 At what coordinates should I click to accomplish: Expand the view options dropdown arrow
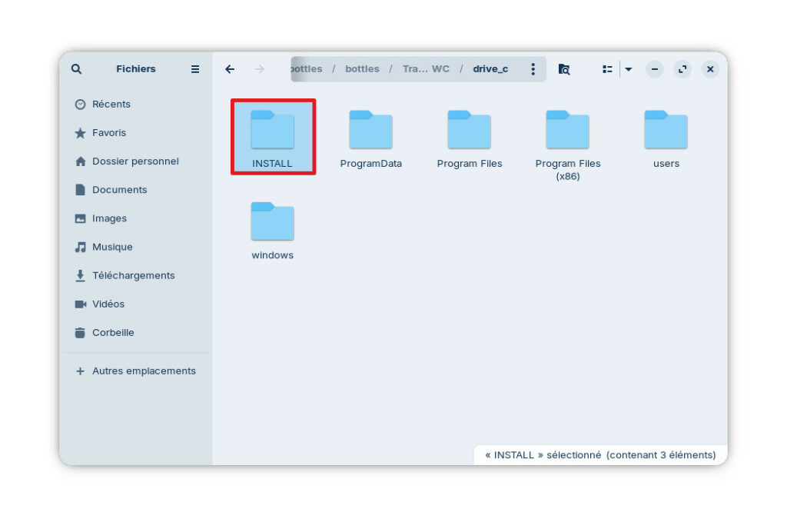628,69
